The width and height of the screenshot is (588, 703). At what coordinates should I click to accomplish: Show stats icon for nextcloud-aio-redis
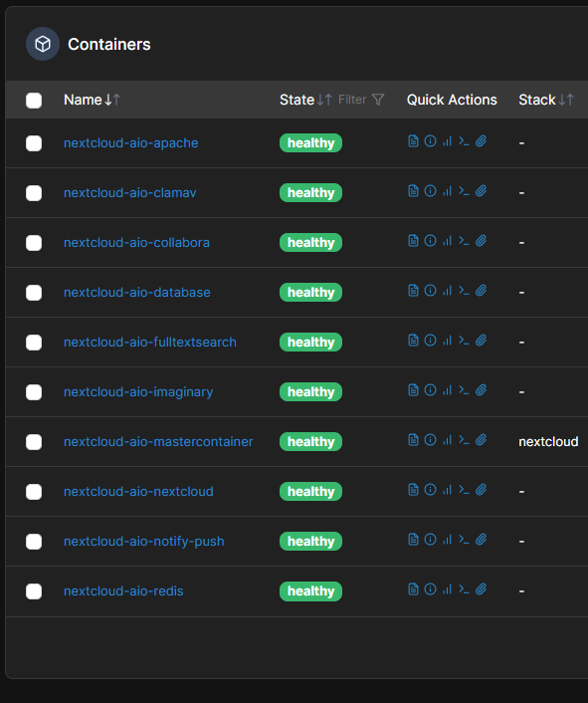pyautogui.click(x=447, y=589)
